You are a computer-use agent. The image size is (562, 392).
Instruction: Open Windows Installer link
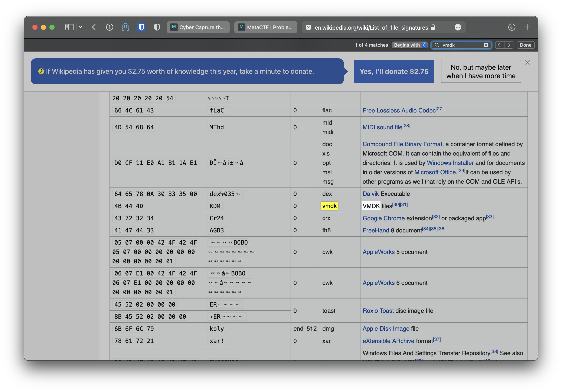coord(450,163)
